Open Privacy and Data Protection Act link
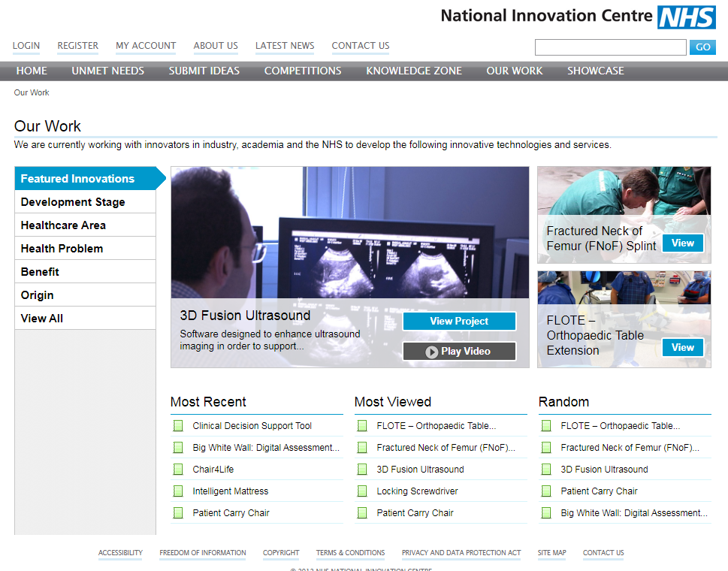728x571 pixels. pyautogui.click(x=461, y=553)
